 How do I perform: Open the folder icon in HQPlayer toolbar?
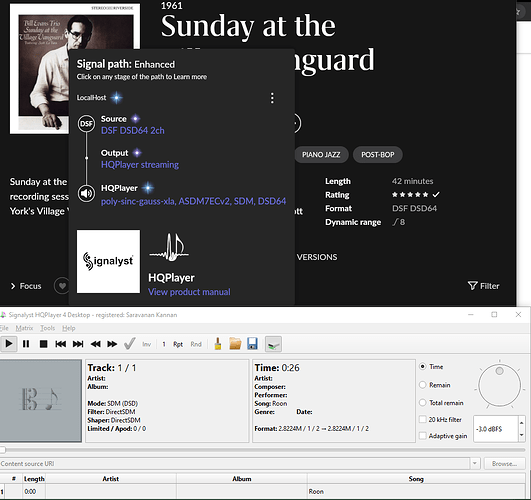[x=235, y=343]
